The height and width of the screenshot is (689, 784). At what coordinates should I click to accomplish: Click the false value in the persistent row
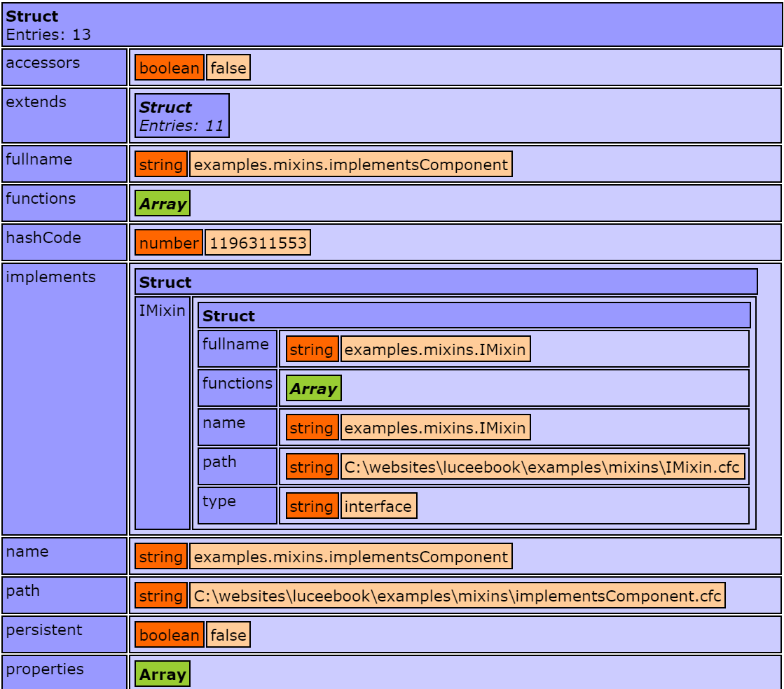228,635
